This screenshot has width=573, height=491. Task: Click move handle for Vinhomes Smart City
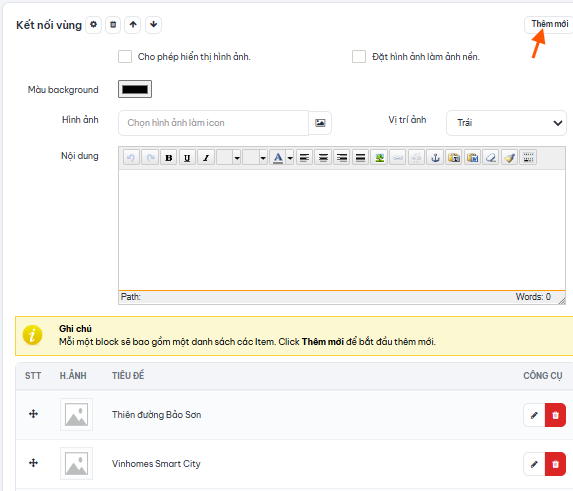[33, 463]
